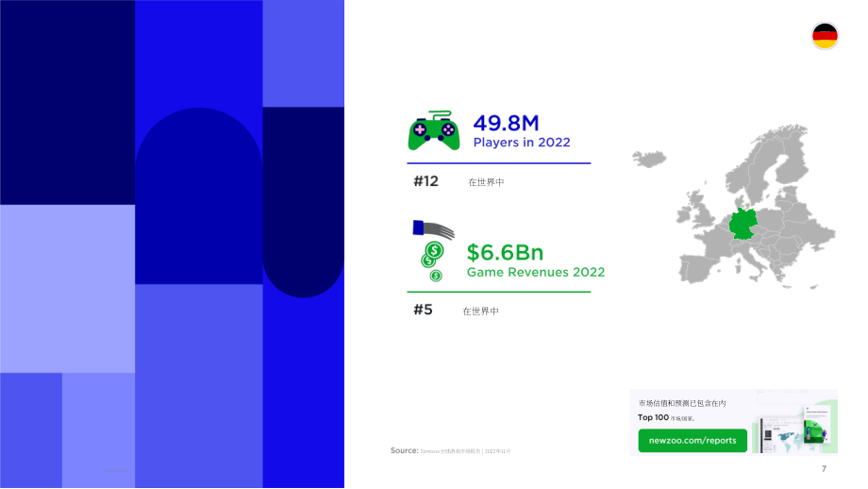Open the newzoo.com/reports button
The height and width of the screenshot is (489, 868).
pyautogui.click(x=693, y=441)
